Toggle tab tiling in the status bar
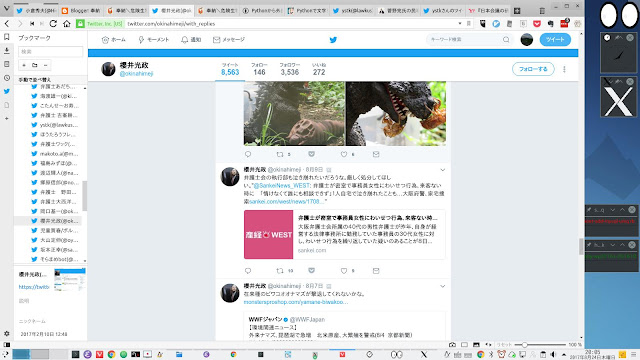Screen dimensions: 640x360 (x=464, y=344)
